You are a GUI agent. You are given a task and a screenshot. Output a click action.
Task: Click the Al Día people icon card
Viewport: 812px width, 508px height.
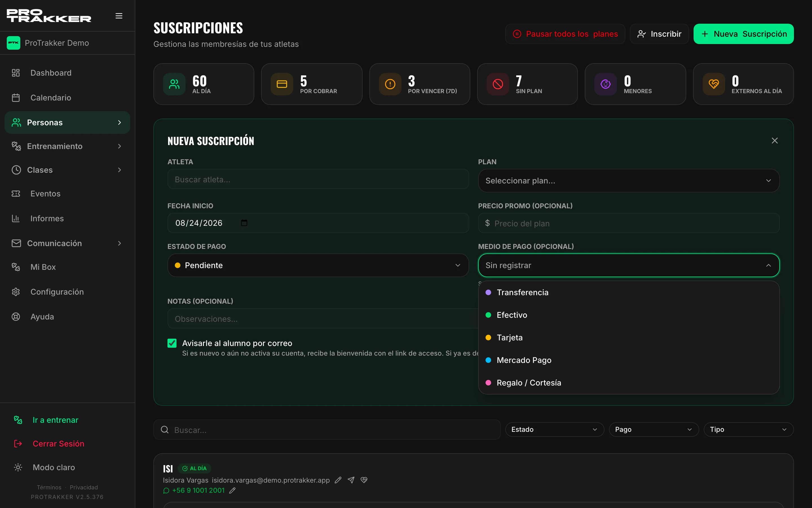point(174,84)
